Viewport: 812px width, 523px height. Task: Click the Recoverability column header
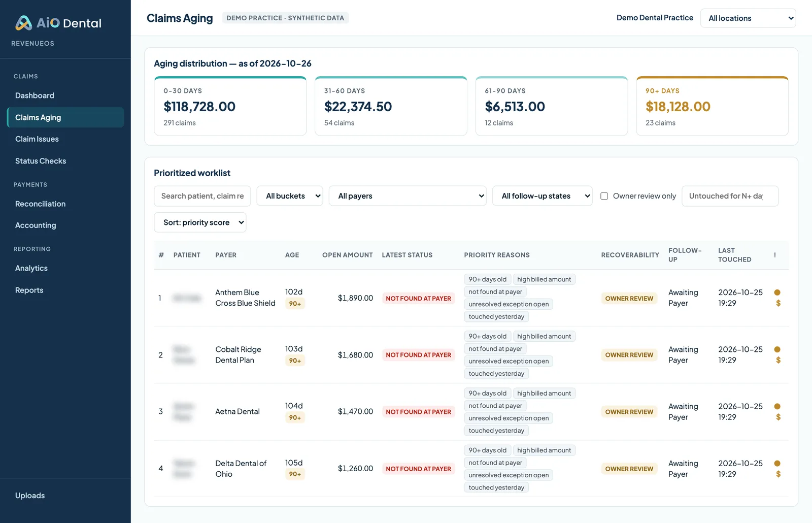pyautogui.click(x=630, y=255)
